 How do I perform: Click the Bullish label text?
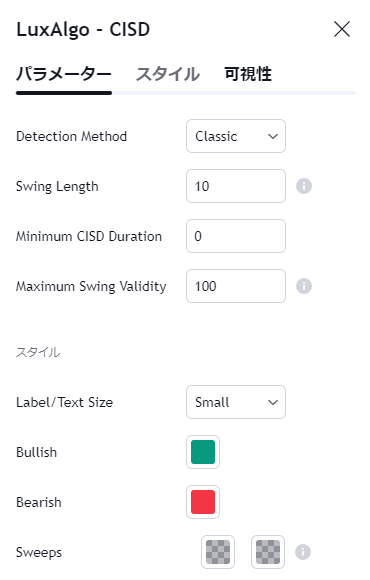point(37,452)
